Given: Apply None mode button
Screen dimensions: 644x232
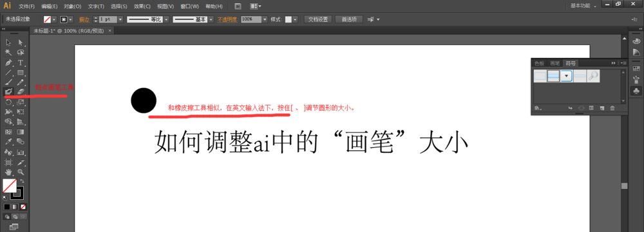Looking at the screenshot, I should (x=23, y=207).
